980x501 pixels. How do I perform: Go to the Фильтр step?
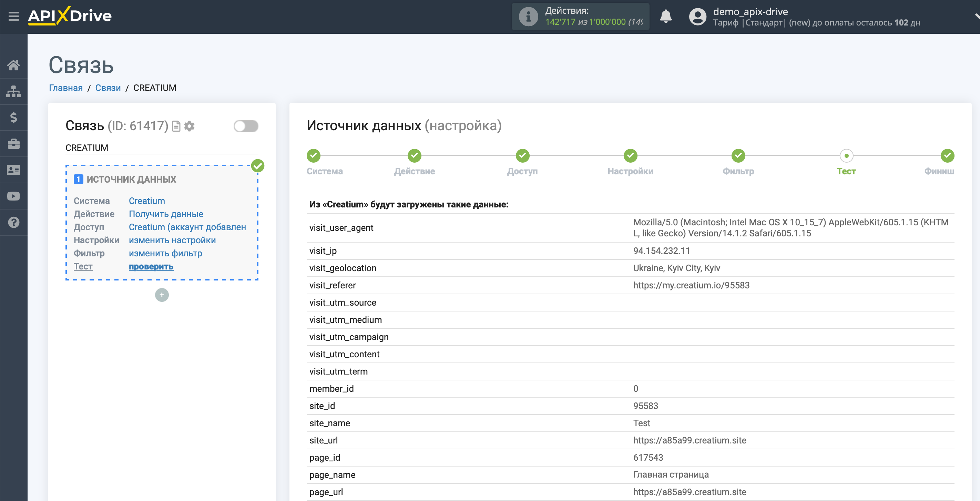click(738, 155)
